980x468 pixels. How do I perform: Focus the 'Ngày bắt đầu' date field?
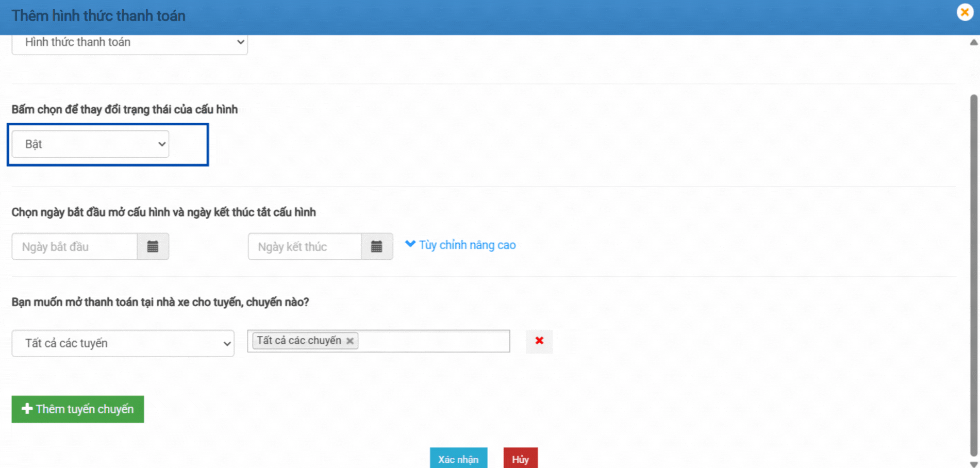click(75, 247)
